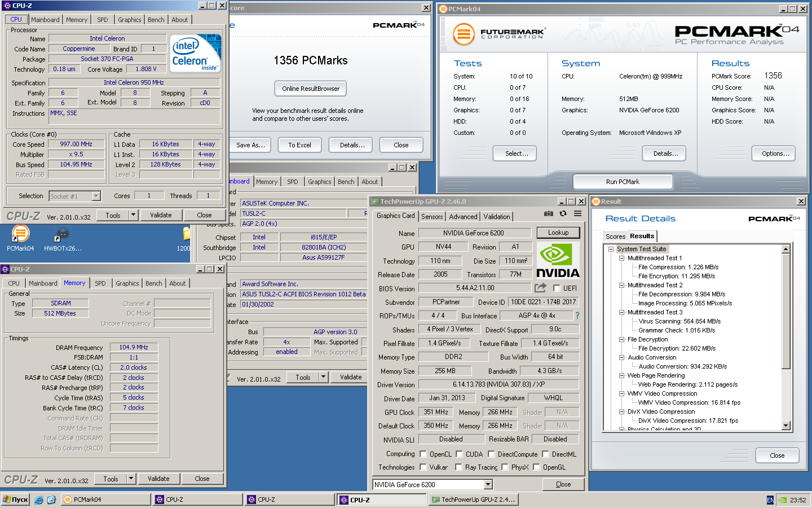Open Tools dropdown arrow in CPU tab window

point(133,215)
